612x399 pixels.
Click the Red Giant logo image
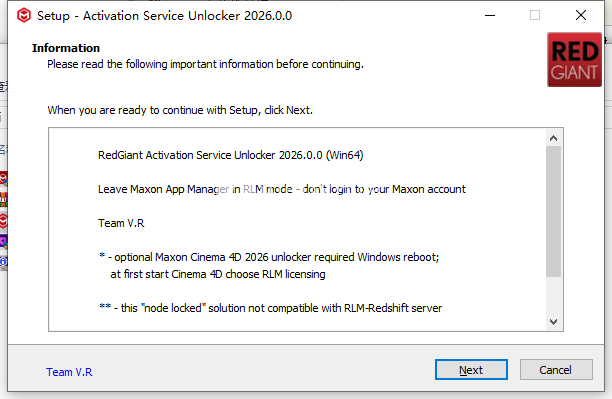(x=575, y=60)
